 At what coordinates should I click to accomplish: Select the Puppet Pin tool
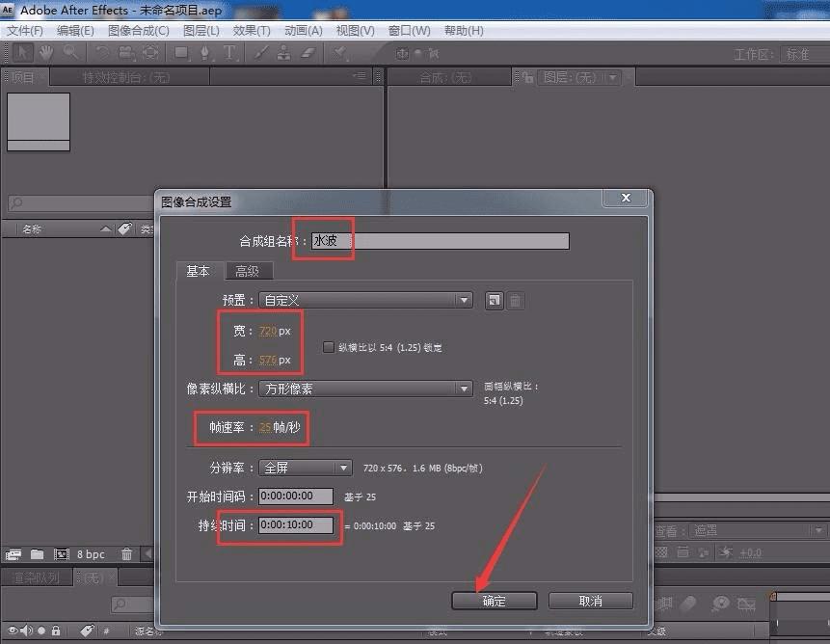pyautogui.click(x=340, y=53)
